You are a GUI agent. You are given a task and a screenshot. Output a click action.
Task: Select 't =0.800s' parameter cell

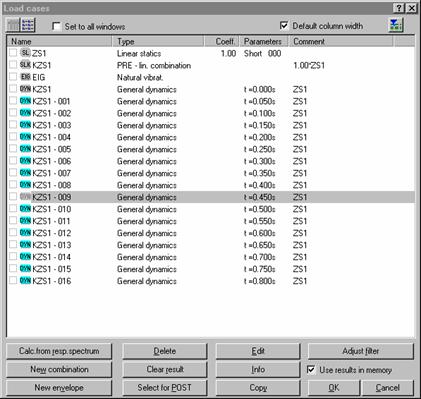pos(260,281)
